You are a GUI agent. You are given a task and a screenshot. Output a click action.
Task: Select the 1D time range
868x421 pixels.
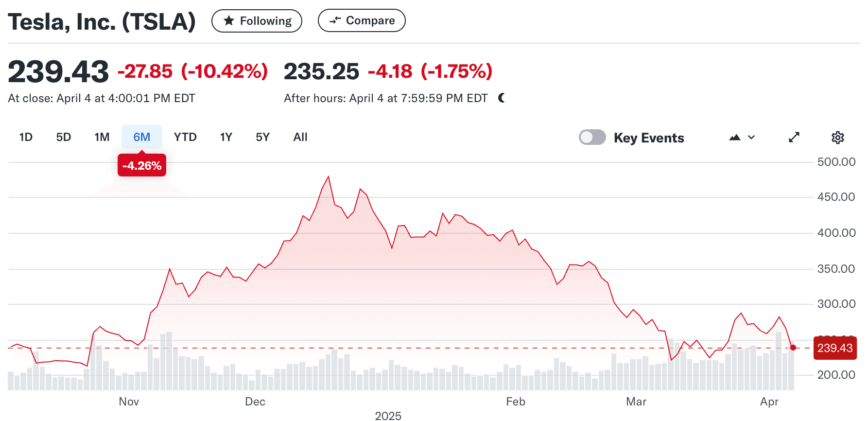tap(26, 137)
